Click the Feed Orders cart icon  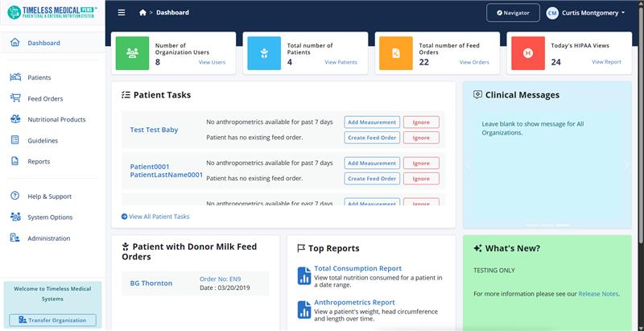tap(15, 98)
